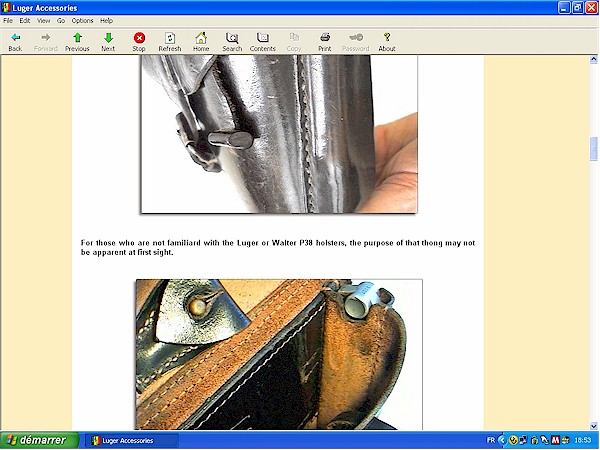Show the Contents icon in toolbar
This screenshot has width=600, height=450.
(x=262, y=38)
